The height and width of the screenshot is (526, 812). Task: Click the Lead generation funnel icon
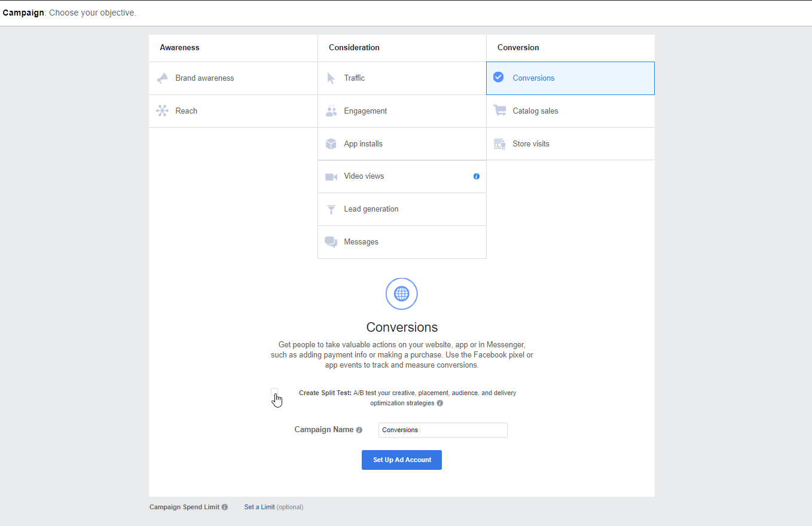(x=331, y=209)
